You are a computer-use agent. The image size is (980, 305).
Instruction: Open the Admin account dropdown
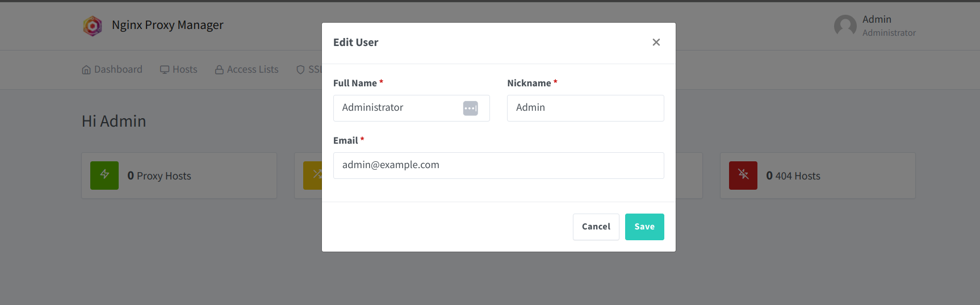pos(875,26)
